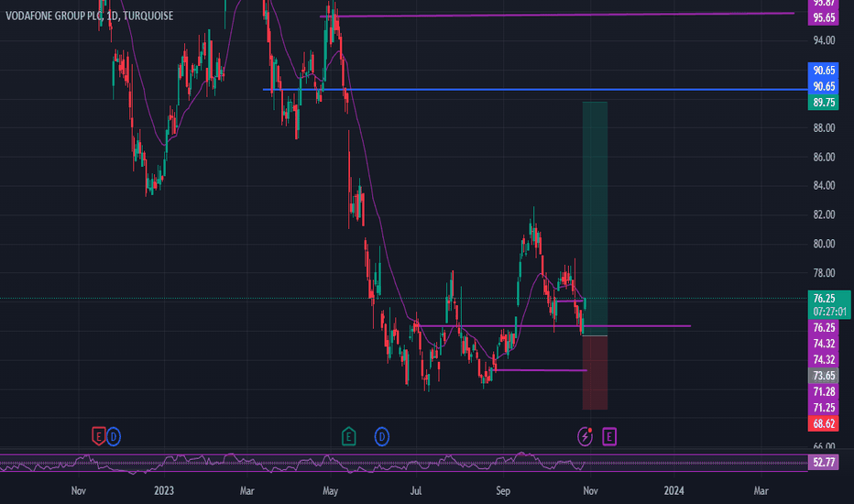The image size is (854, 504).
Task: Select the green profit zone of long position
Action: [x=595, y=218]
